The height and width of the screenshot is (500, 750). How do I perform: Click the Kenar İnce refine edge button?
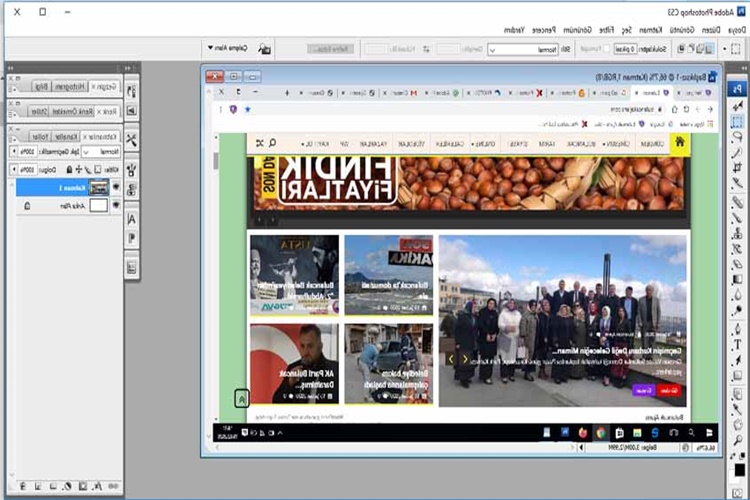(331, 49)
